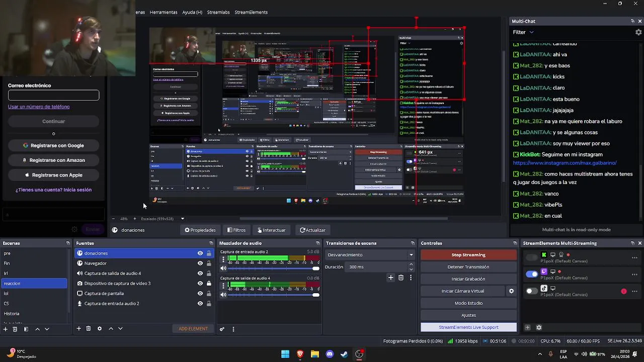Open Desvanecimiento transition dropdown
Viewport: 644px width, 362px height.
point(370,255)
